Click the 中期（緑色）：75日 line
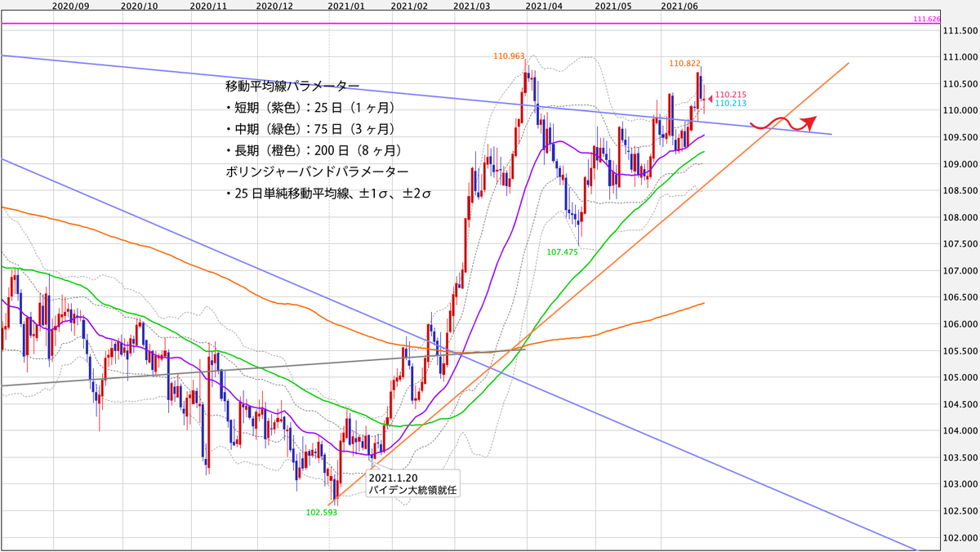980x552 pixels. [310, 129]
